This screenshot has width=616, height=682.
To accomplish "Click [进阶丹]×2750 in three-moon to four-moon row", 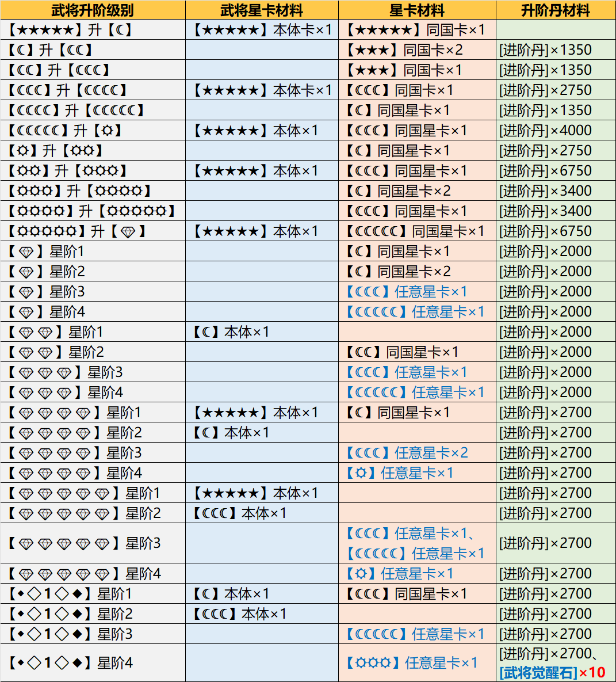I will point(556,90).
